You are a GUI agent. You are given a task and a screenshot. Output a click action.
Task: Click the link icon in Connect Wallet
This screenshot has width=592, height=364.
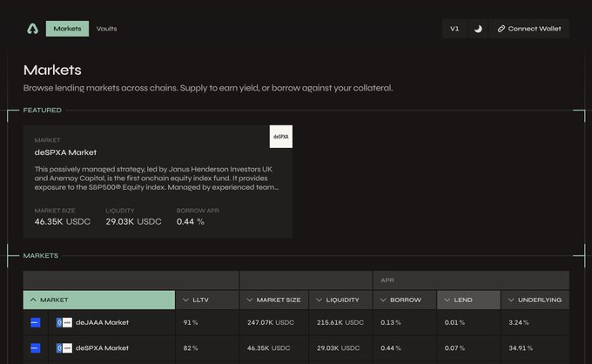[501, 29]
